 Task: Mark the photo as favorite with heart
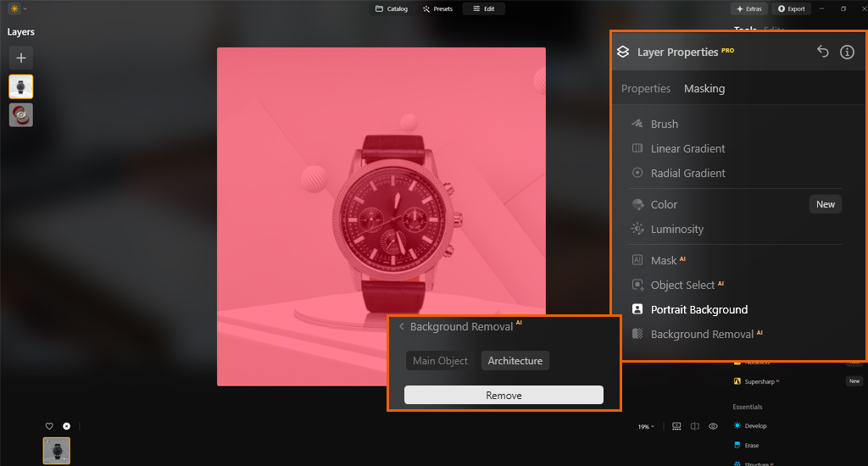pyautogui.click(x=49, y=426)
